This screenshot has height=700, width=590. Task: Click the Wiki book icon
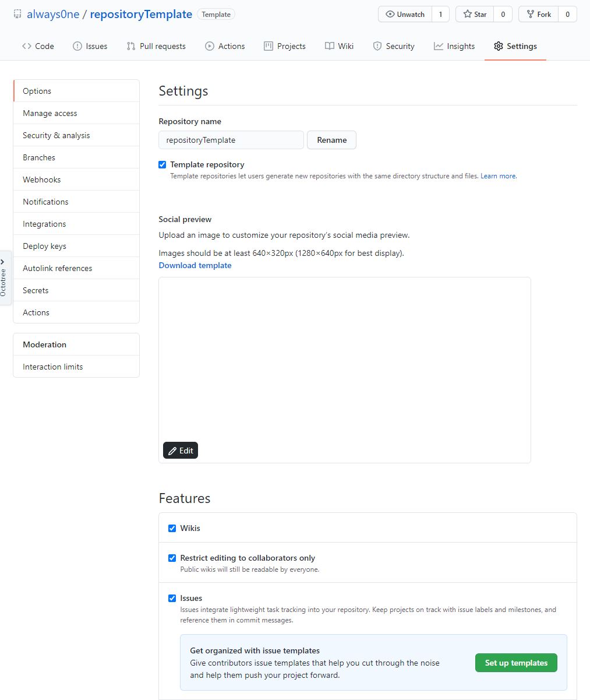click(x=330, y=46)
